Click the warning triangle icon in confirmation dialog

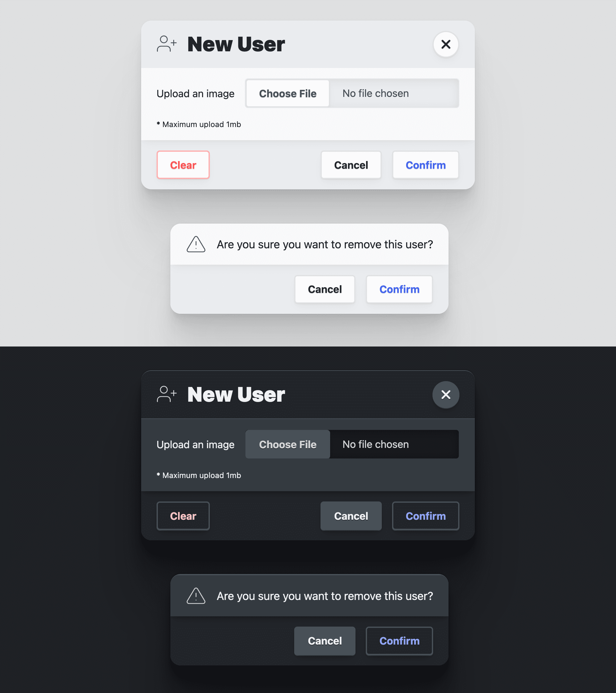[x=196, y=244]
